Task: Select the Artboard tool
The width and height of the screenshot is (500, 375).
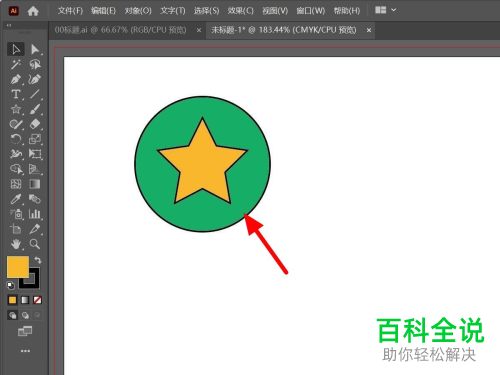Action: [16, 229]
